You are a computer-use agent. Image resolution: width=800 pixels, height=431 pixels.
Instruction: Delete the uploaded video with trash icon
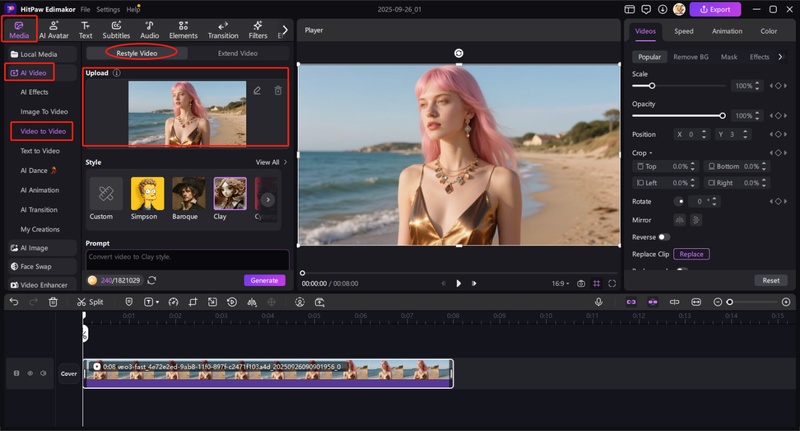coord(278,91)
